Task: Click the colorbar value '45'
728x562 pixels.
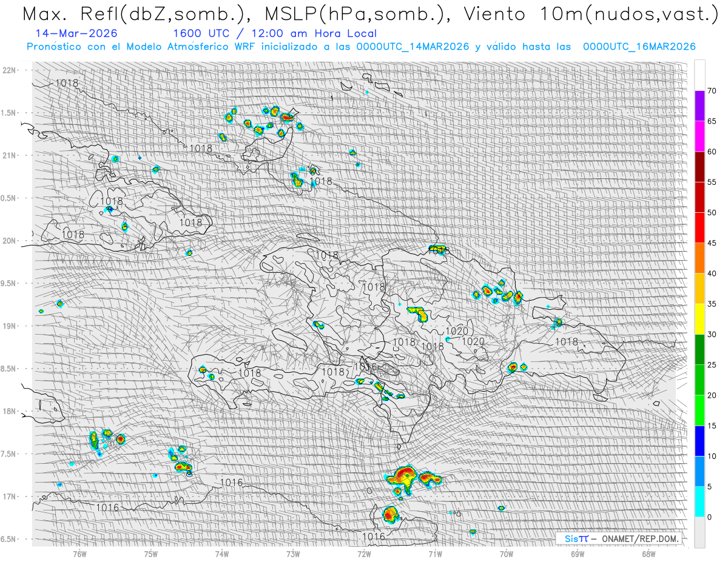Action: 712,243
